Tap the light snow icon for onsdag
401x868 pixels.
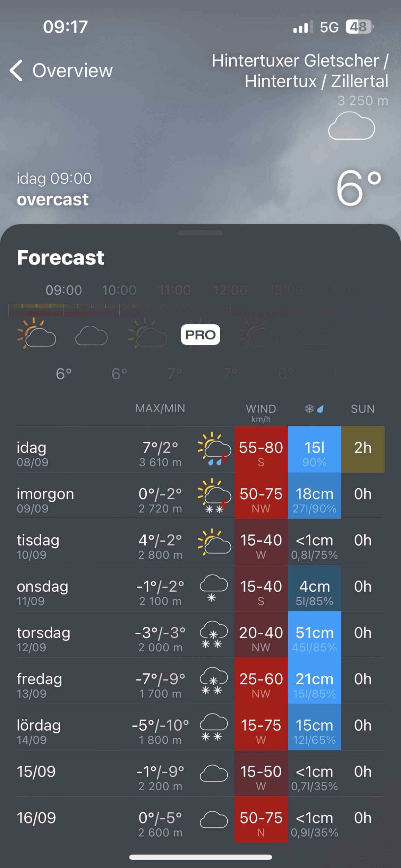point(213,588)
